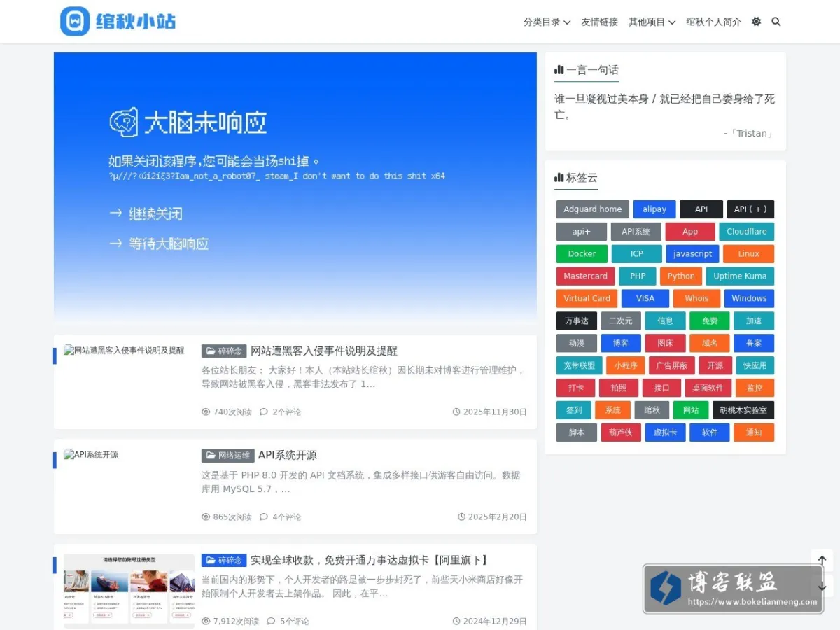Select the alipay tag
The width and height of the screenshot is (840, 630).
[x=654, y=209]
